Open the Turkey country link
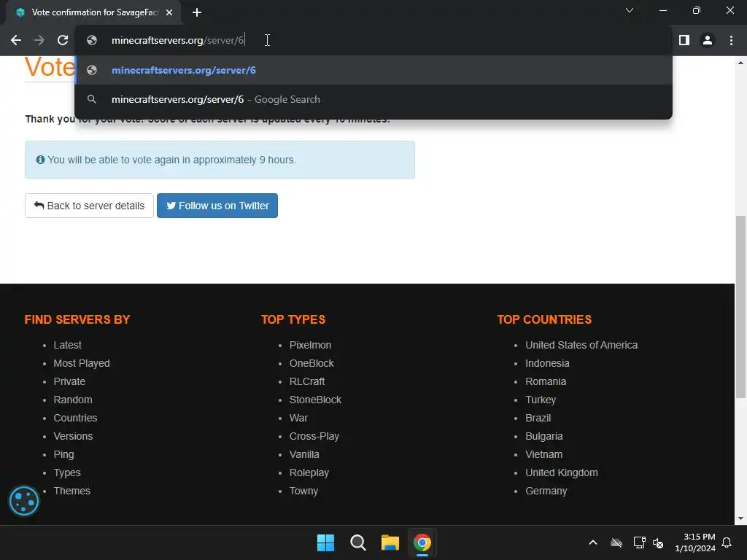Image resolution: width=747 pixels, height=560 pixels. tap(541, 400)
